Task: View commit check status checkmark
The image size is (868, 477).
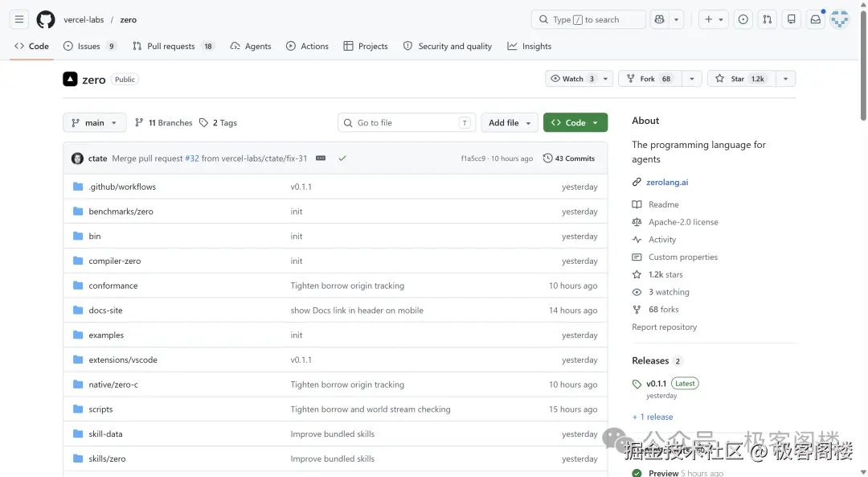Action: point(342,158)
